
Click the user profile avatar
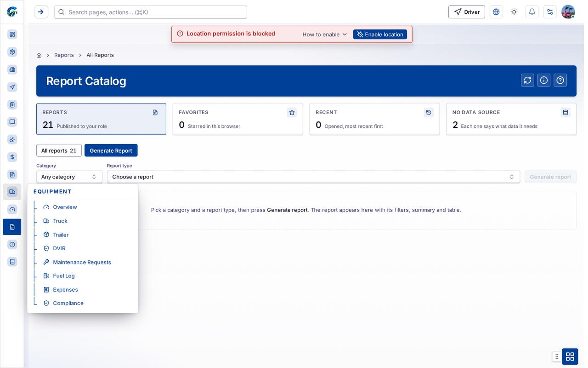[568, 12]
